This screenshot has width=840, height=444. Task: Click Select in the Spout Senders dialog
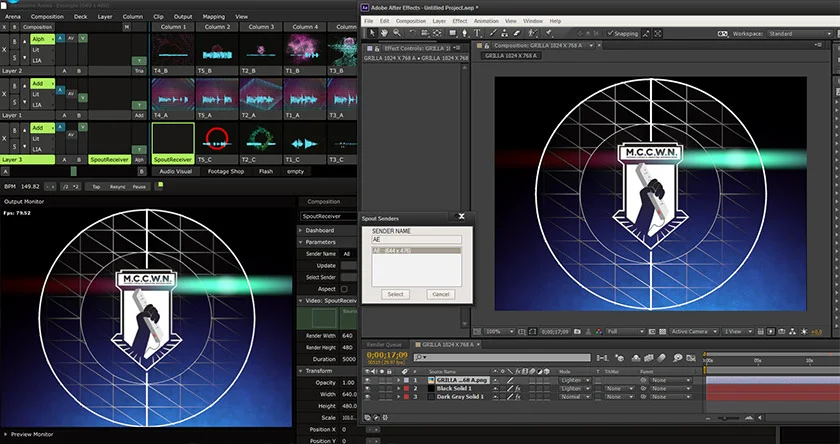tap(395, 294)
